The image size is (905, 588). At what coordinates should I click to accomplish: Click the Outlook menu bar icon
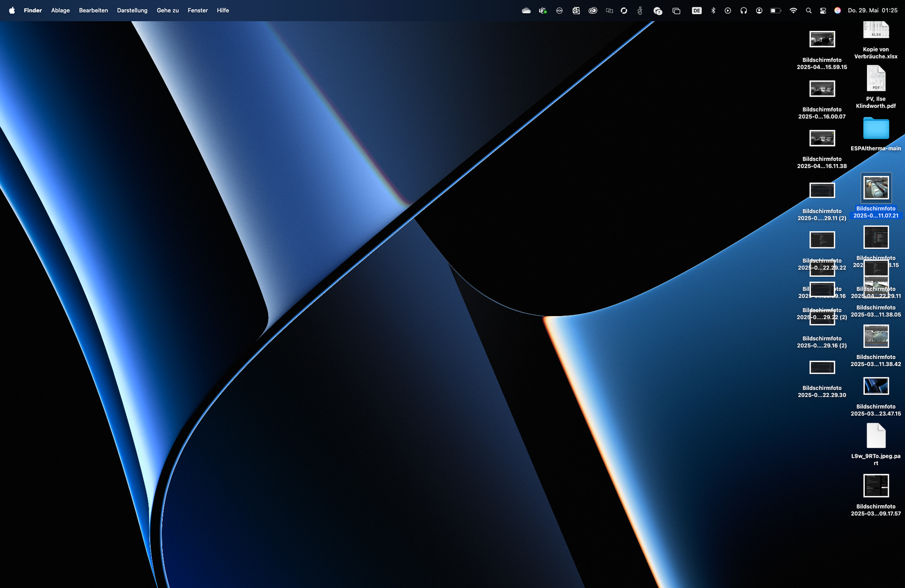pyautogui.click(x=576, y=10)
